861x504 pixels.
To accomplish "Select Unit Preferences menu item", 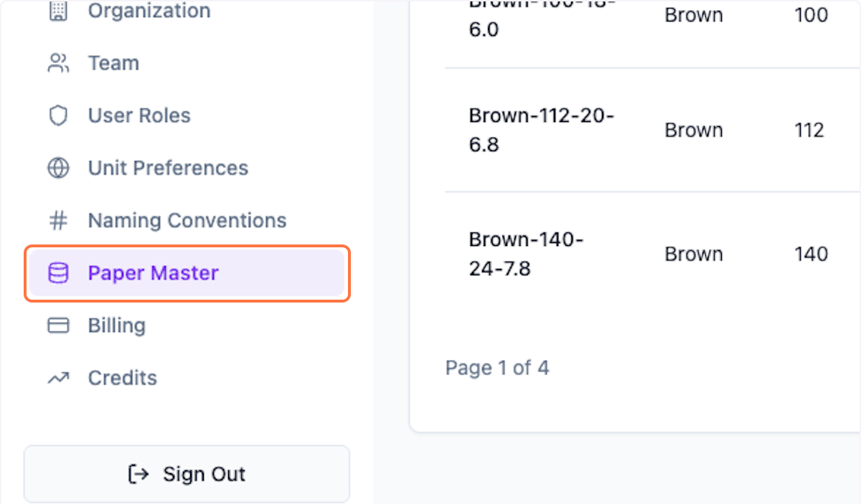I will (168, 168).
